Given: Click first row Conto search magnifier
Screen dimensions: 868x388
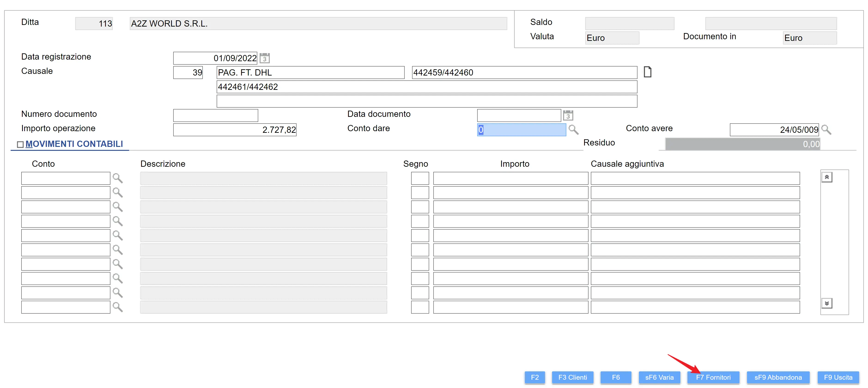Looking at the screenshot, I should coord(117,178).
